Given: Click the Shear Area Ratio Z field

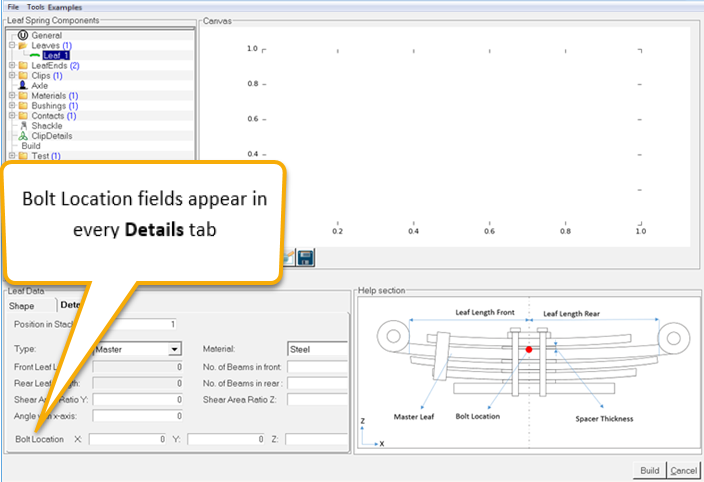Looking at the screenshot, I should click(318, 399).
